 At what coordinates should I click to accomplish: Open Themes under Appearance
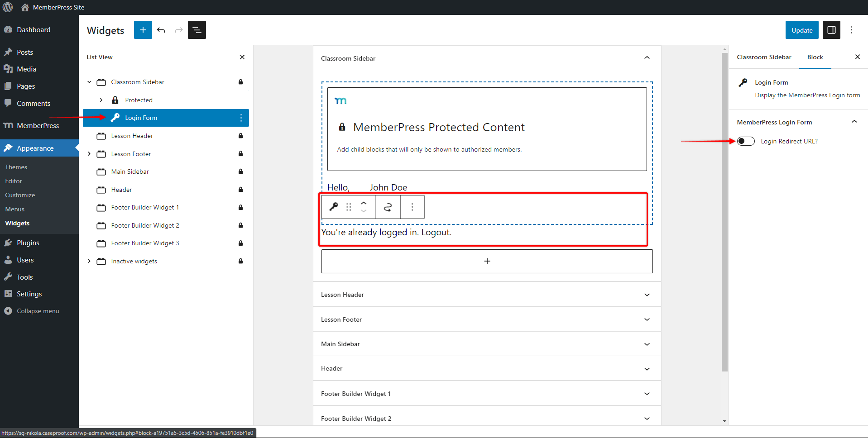coord(16,167)
